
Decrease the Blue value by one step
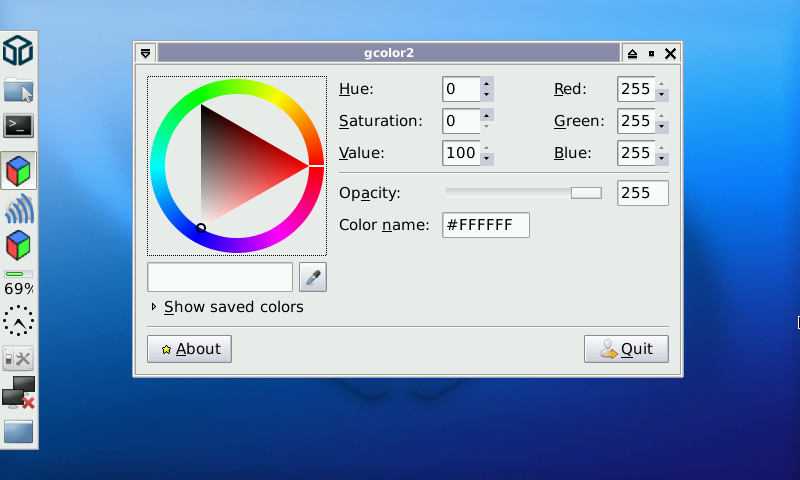coord(662,159)
